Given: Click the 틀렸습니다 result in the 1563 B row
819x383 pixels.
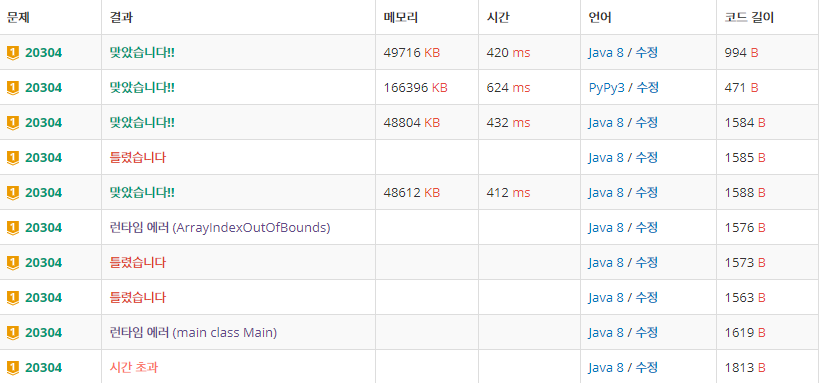Looking at the screenshot, I should 138,297.
